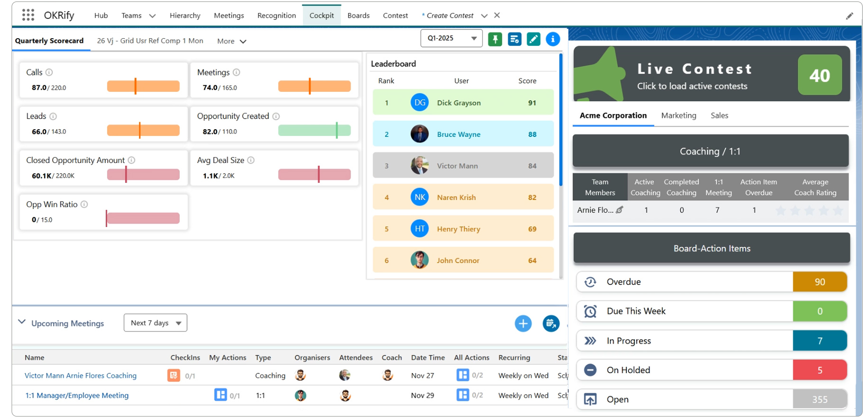The width and height of the screenshot is (868, 418).
Task: Click the green edit pencil icon
Action: [x=533, y=39]
